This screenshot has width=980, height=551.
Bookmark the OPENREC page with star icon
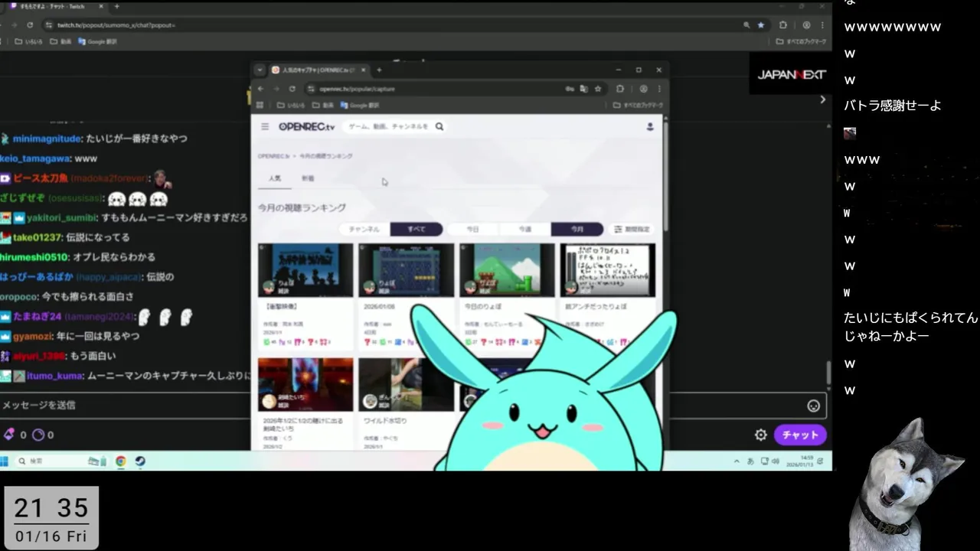pyautogui.click(x=598, y=89)
